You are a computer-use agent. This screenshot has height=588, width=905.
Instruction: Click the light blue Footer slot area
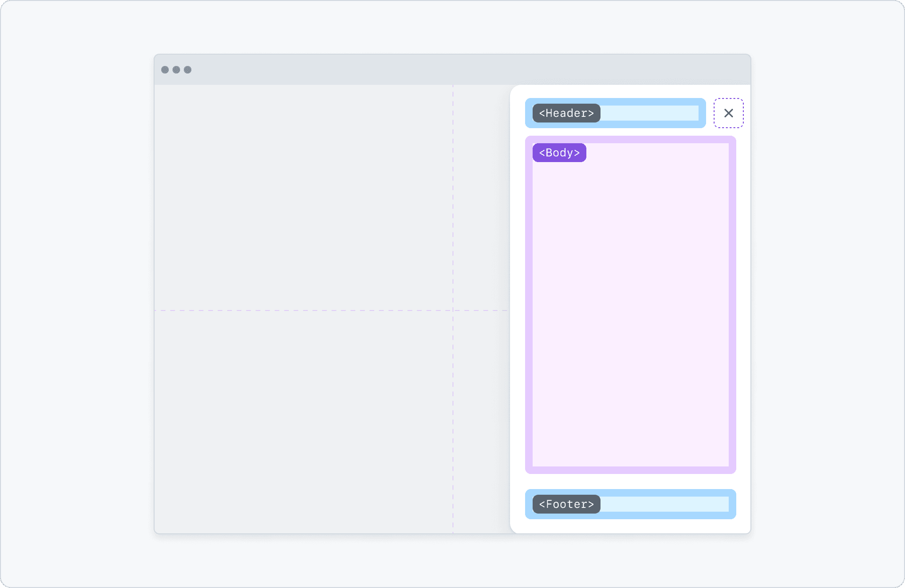click(665, 504)
